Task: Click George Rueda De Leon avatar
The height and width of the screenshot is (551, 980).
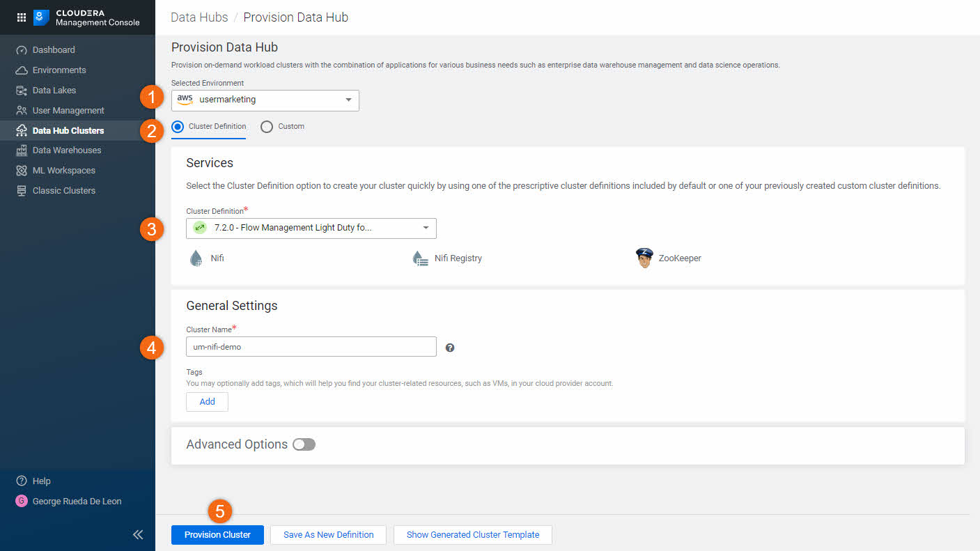Action: coord(22,502)
